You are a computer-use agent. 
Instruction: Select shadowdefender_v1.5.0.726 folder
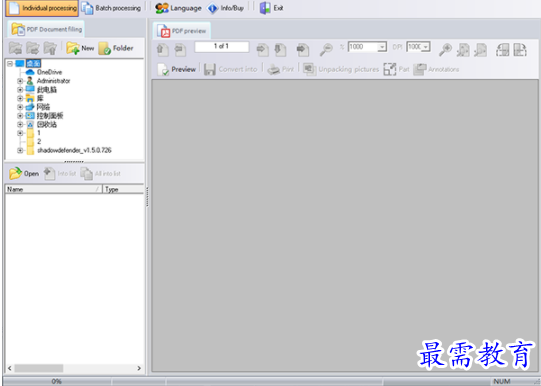click(74, 150)
